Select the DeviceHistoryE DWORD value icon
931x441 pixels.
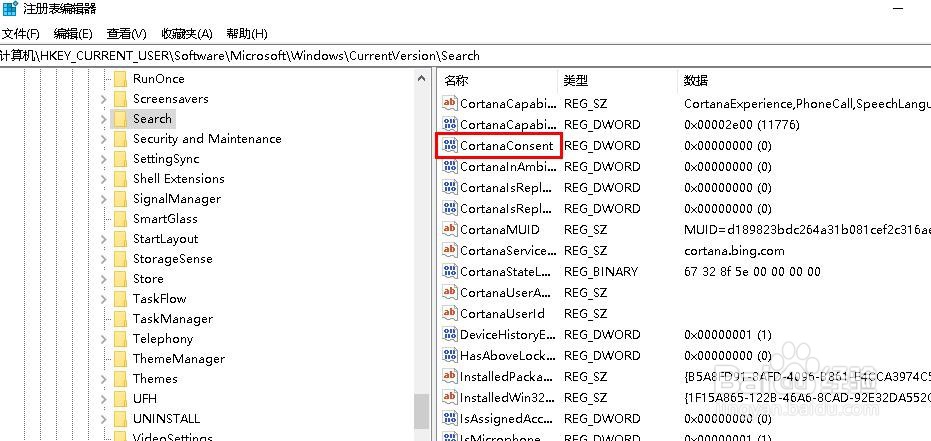click(450, 335)
